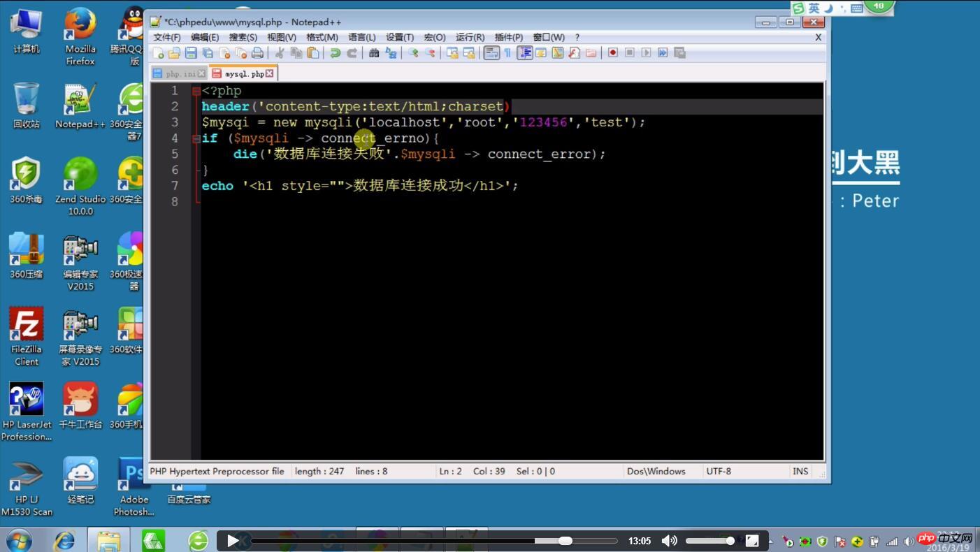The width and height of the screenshot is (980, 552).
Task: Open the 宏(O) menu
Action: pos(435,37)
